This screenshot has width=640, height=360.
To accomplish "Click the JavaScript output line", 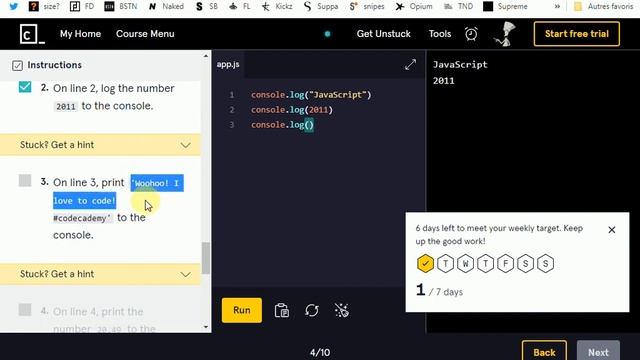I will [x=460, y=64].
